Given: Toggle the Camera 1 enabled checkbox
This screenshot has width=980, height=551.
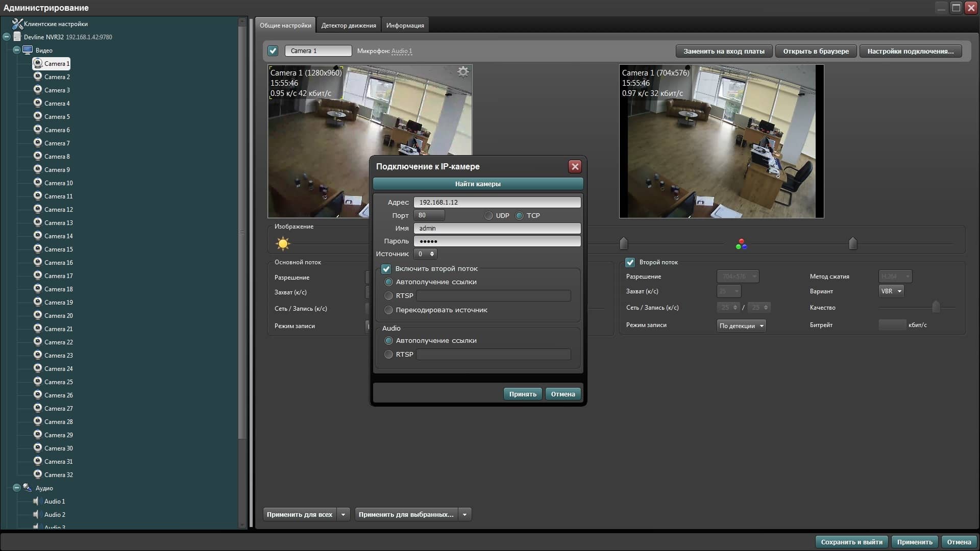Looking at the screenshot, I should (x=273, y=51).
